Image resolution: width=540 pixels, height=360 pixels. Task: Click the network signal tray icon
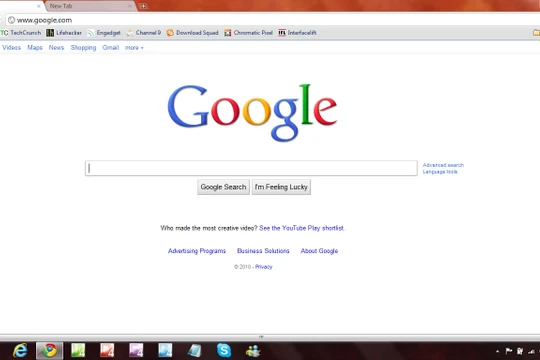(531, 351)
